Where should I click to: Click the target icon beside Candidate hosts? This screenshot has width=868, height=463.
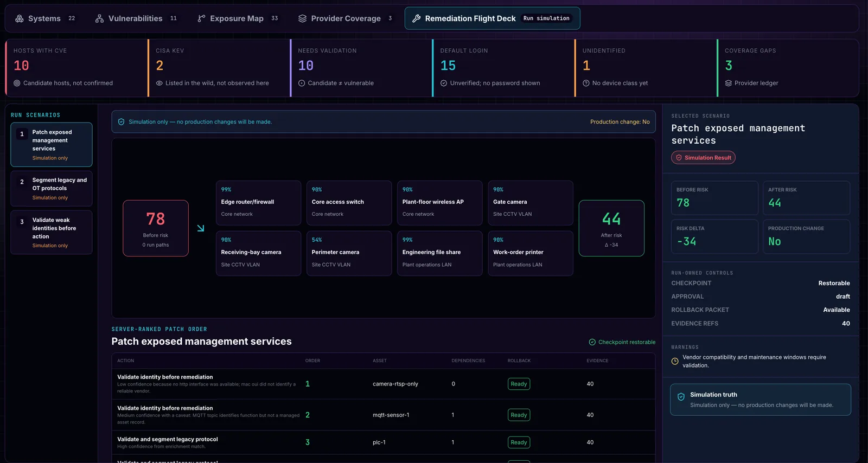pos(17,83)
